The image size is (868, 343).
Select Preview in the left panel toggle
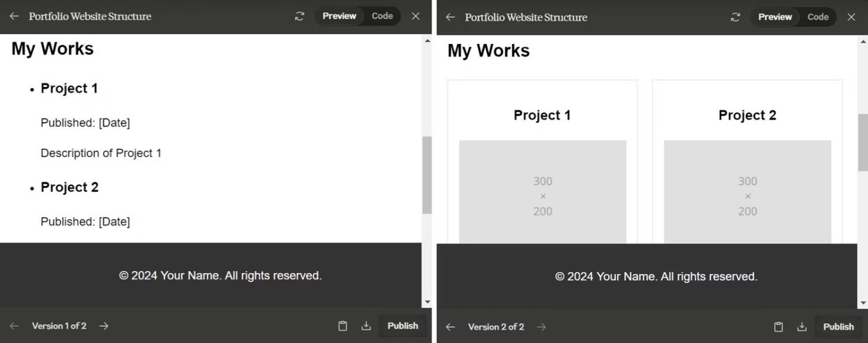pos(339,16)
